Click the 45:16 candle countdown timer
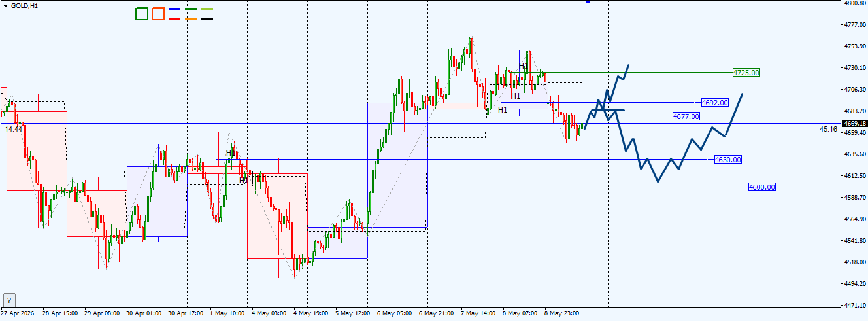The height and width of the screenshot is (322, 868). 828,130
